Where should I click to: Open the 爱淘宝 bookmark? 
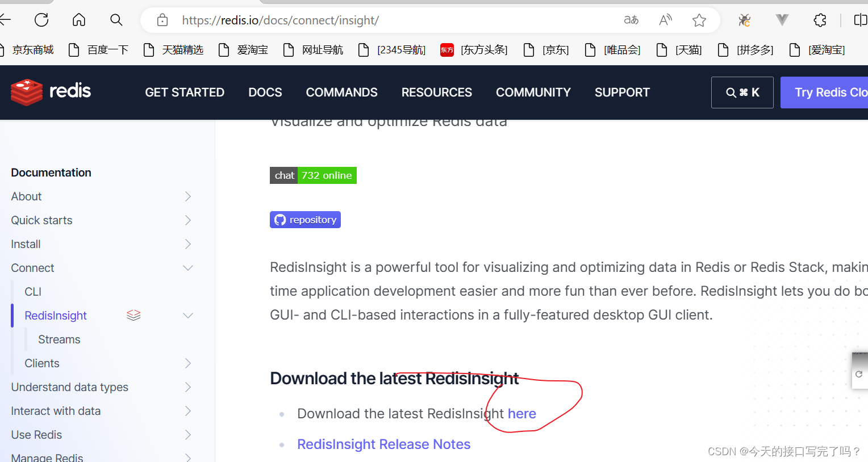click(243, 50)
